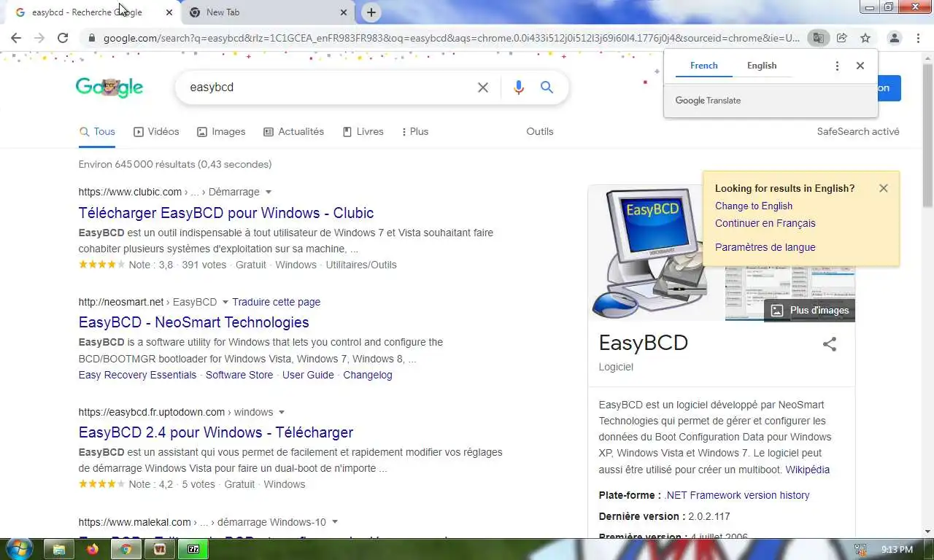
Task: Click 'Change to English' link
Action: (754, 206)
